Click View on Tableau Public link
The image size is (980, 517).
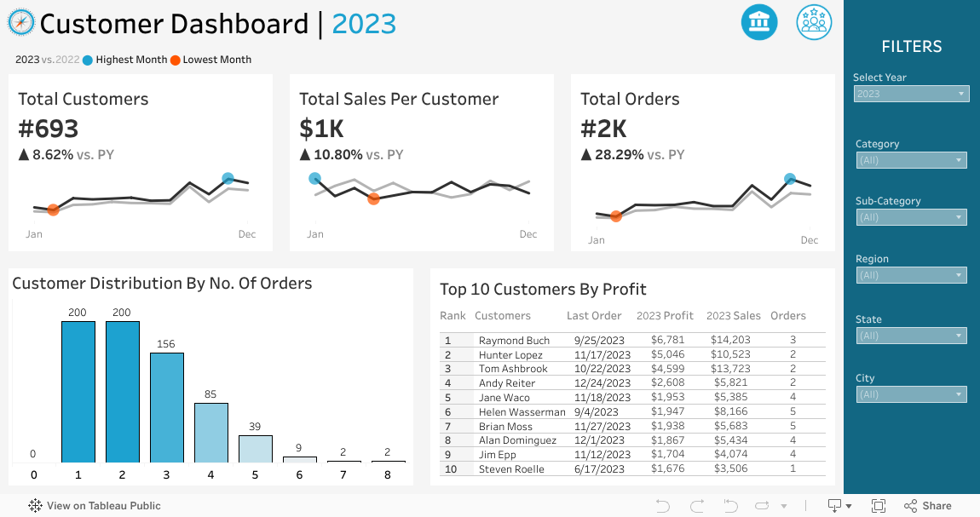click(x=103, y=506)
